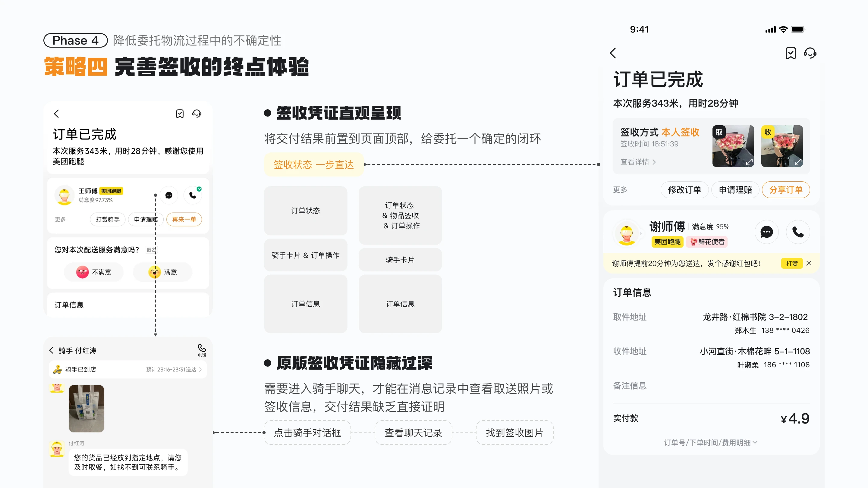This screenshot has height=488, width=868.
Task: Tap the 打赏 button in yellow banner
Action: (791, 263)
